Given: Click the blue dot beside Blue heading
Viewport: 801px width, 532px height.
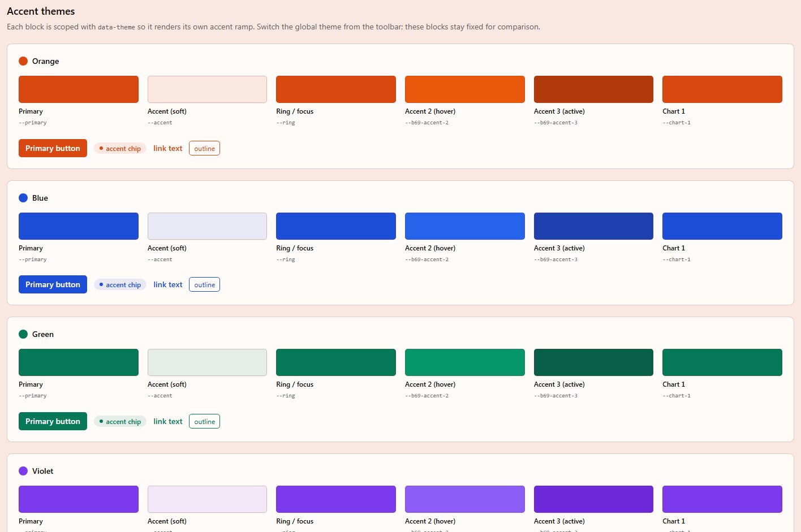Looking at the screenshot, I should coord(23,198).
